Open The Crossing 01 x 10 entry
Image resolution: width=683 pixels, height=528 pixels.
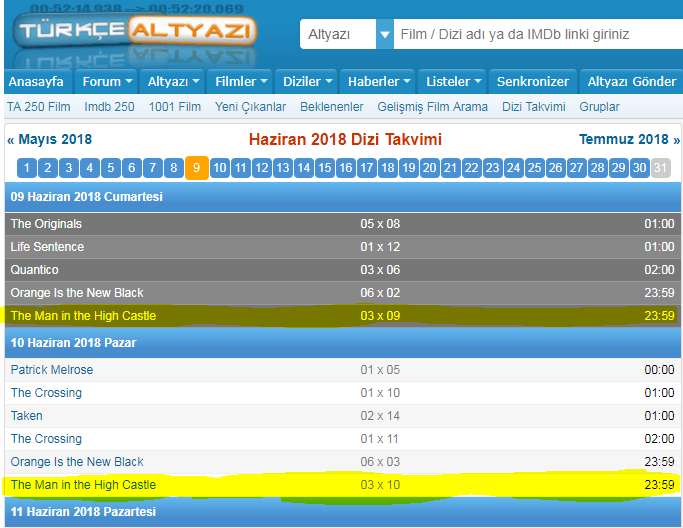[343, 393]
